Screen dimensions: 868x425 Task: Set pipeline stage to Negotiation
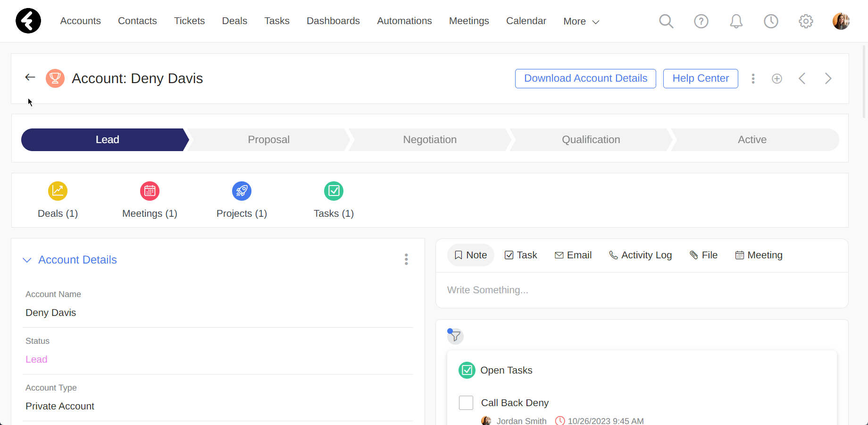(x=430, y=140)
